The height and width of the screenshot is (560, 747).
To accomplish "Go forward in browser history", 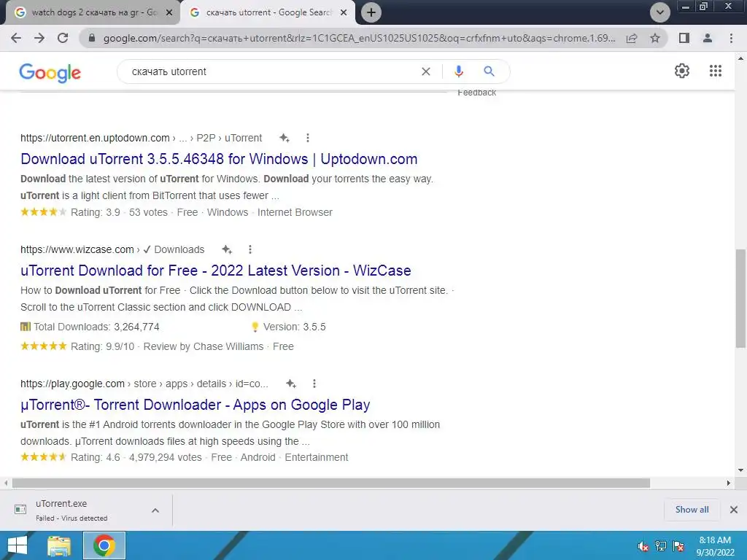I will 39,38.
